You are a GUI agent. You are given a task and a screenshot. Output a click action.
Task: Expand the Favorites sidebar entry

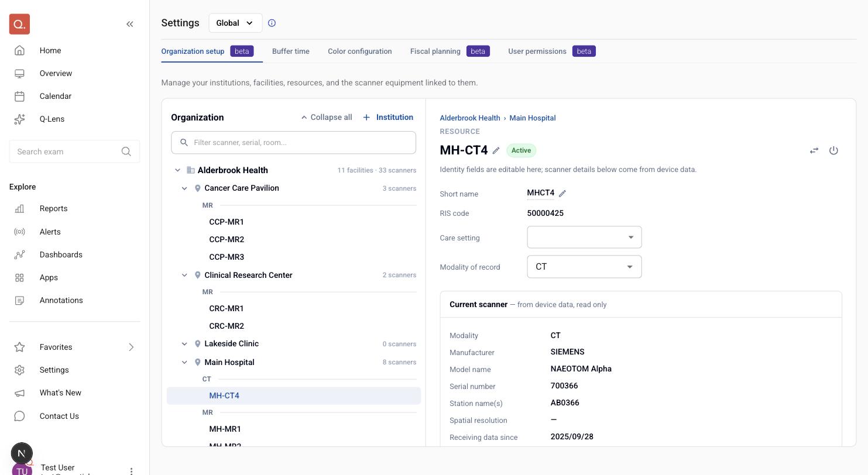pos(131,347)
